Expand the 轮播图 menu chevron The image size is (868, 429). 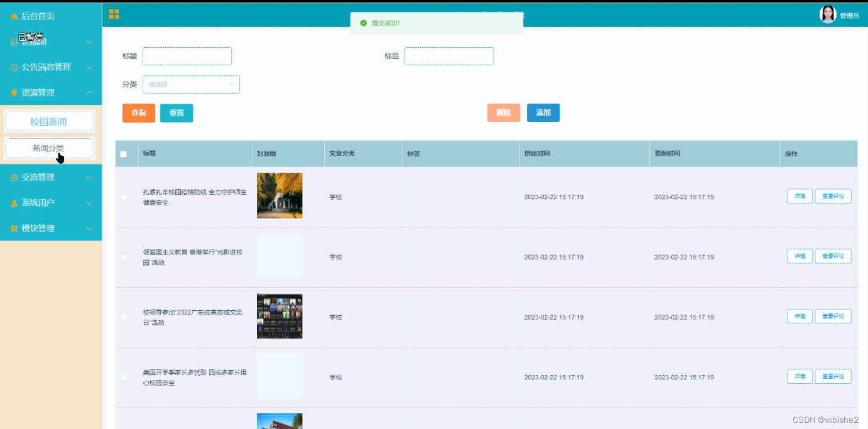coord(89,42)
